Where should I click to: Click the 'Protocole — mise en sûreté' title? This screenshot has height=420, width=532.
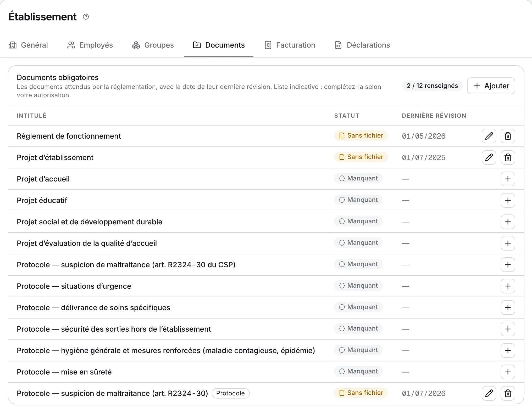[64, 372]
